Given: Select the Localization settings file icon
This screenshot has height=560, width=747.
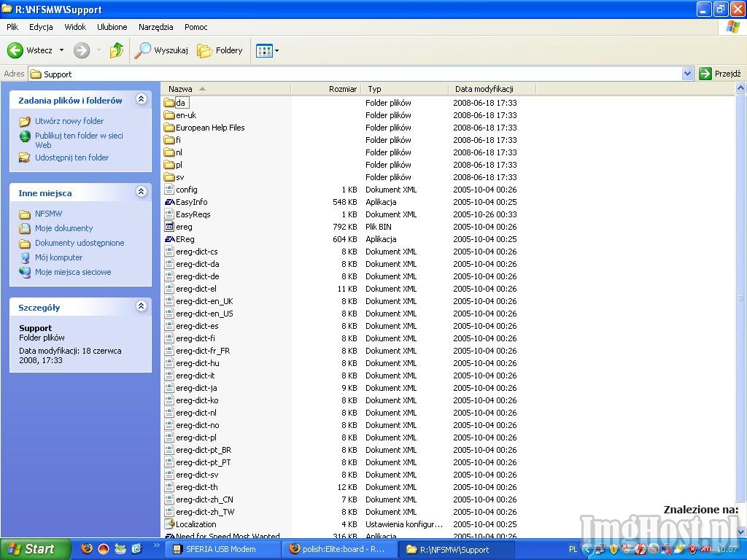Looking at the screenshot, I should click(169, 524).
